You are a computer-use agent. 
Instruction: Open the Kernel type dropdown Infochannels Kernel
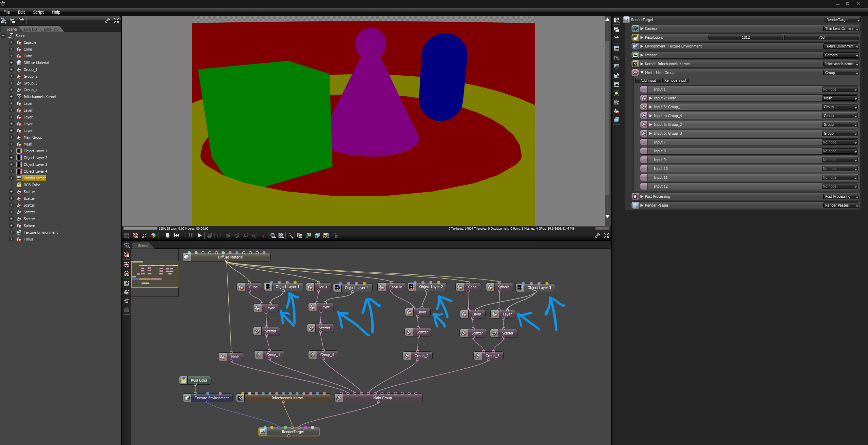click(x=841, y=64)
